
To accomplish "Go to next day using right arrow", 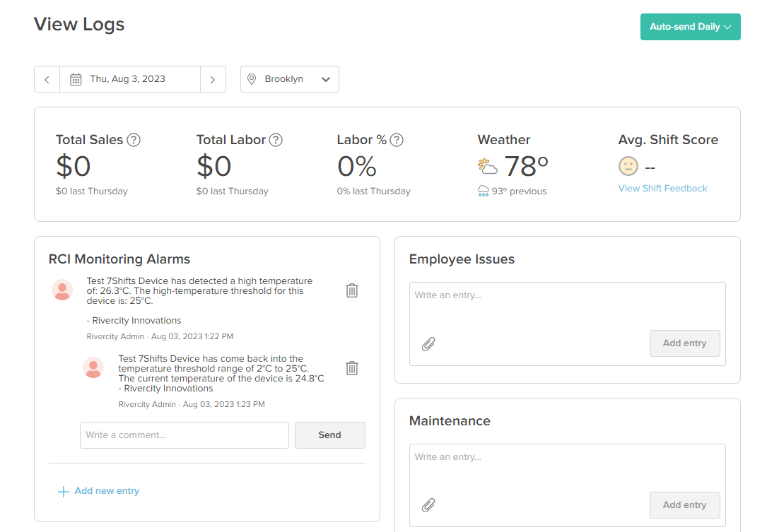I will coord(213,79).
